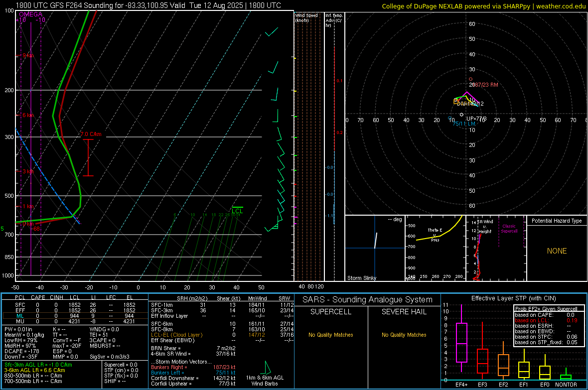Click the 4-6km SR Wind line
The image size is (588, 390).
tap(193, 354)
